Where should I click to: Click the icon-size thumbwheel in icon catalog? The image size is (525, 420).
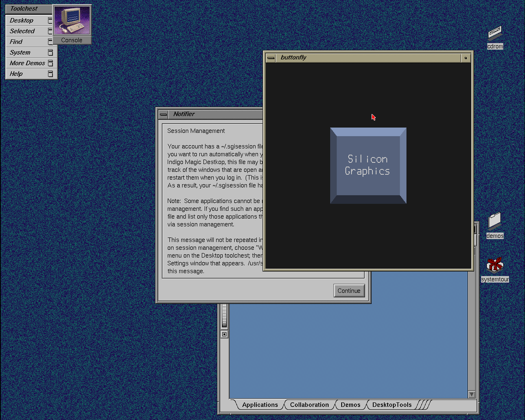point(224,315)
